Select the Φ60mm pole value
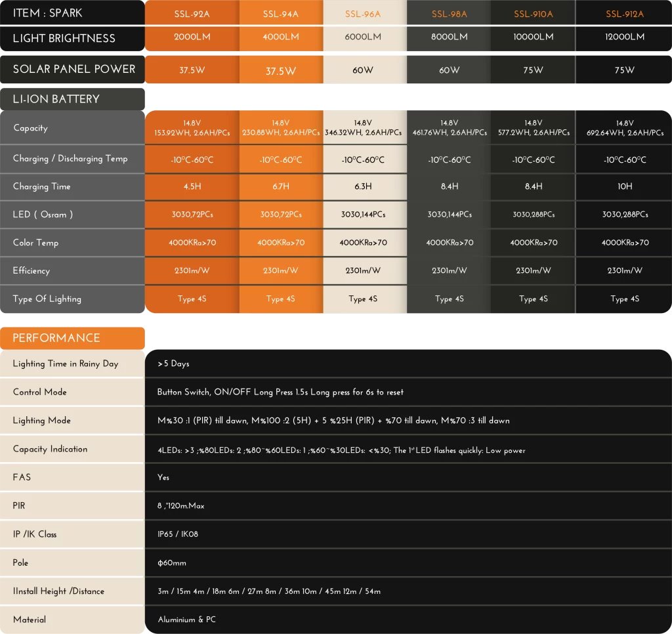 (x=172, y=563)
